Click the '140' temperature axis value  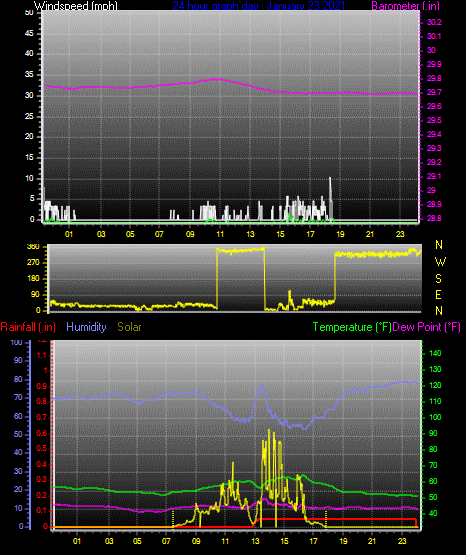coord(435,353)
